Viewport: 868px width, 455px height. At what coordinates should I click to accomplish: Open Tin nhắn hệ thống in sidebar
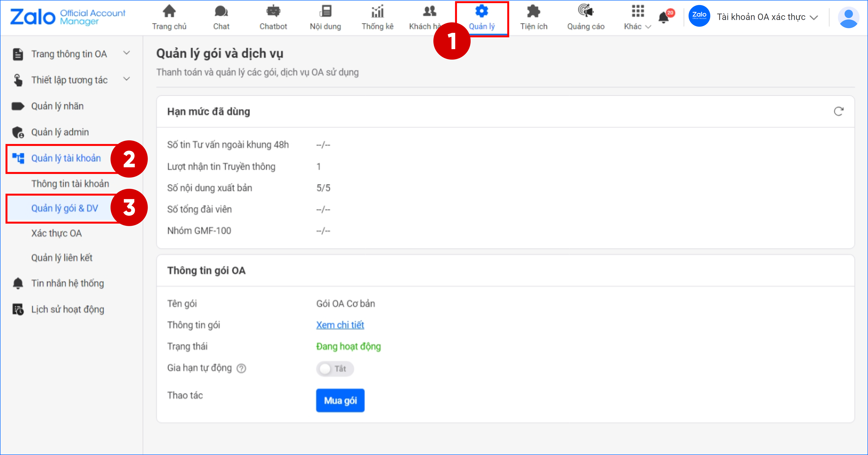(x=67, y=283)
